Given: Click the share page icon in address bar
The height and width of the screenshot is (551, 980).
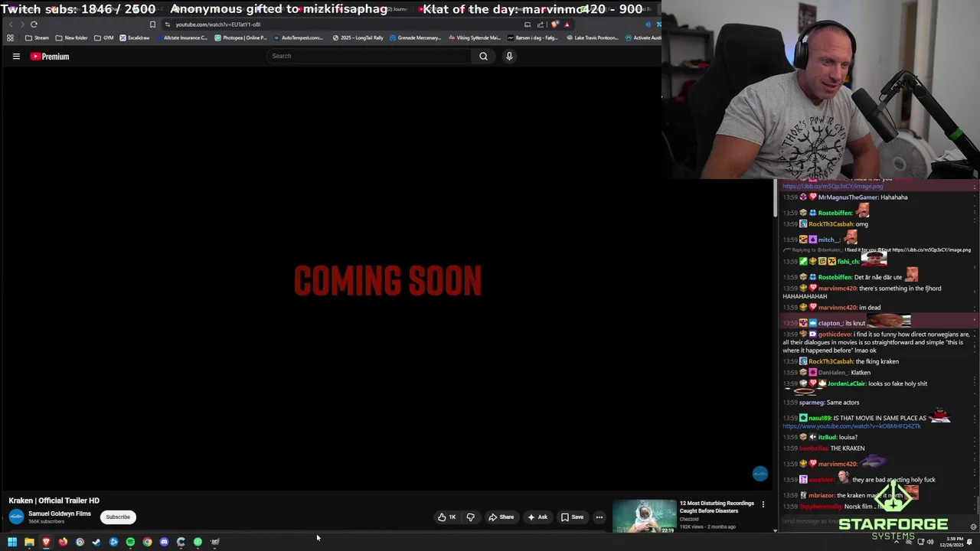Looking at the screenshot, I should coord(541,24).
